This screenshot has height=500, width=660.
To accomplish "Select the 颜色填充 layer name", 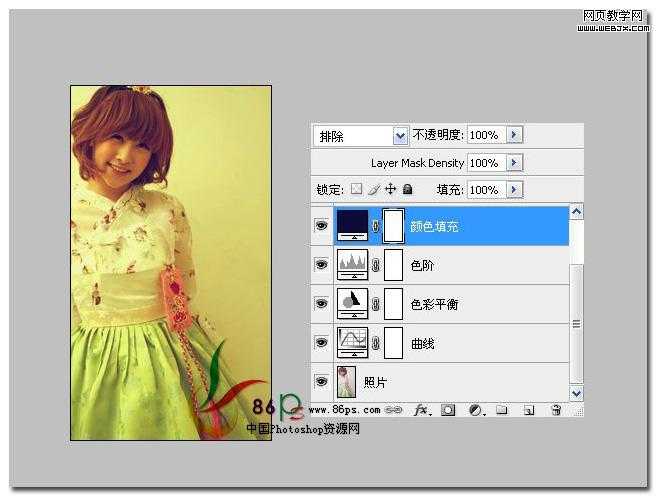I will click(x=434, y=226).
